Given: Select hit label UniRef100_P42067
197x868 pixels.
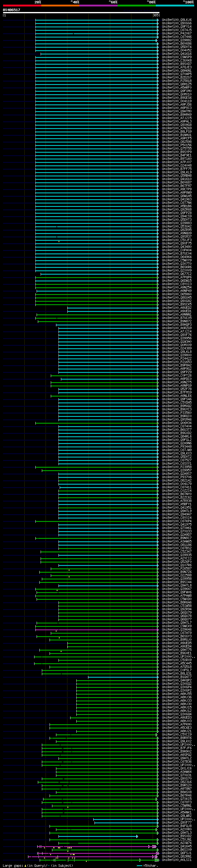Looking at the screenshot, I should (x=177, y=33).
